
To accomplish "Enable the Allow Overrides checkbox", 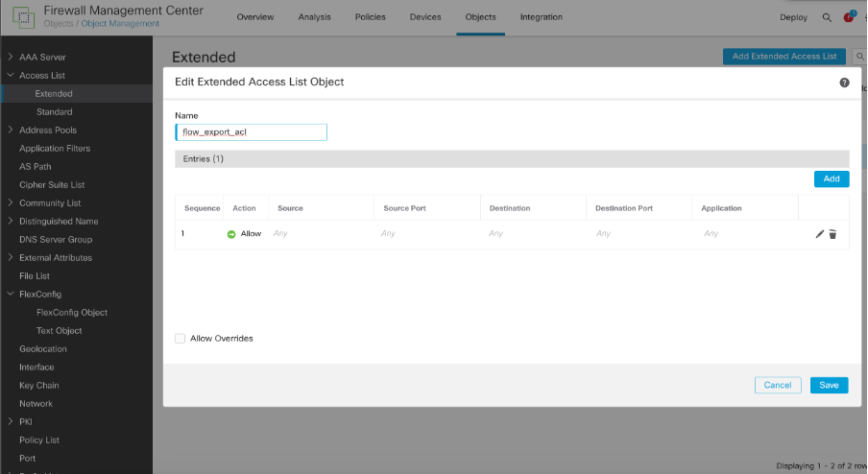I will pyautogui.click(x=180, y=339).
